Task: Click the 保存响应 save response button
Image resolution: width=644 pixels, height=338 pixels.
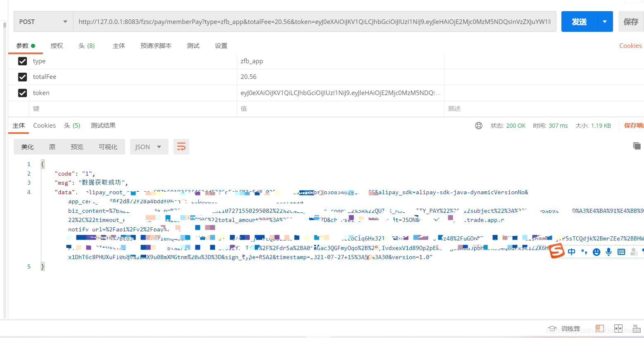Action: (634, 126)
